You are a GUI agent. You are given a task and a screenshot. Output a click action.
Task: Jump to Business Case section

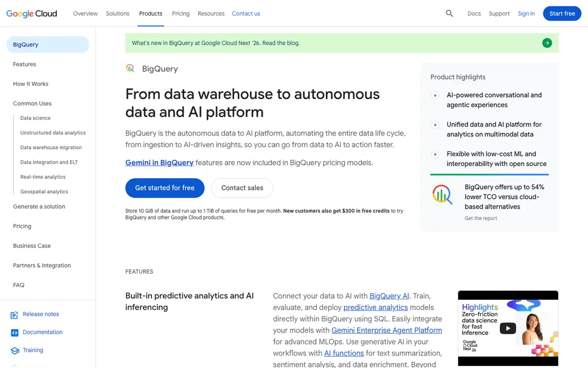[x=32, y=246]
